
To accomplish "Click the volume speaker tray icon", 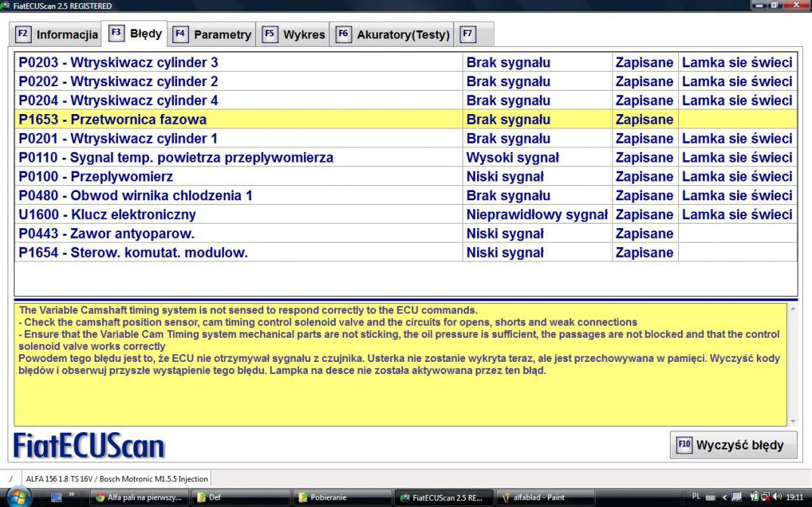I will tap(776, 496).
